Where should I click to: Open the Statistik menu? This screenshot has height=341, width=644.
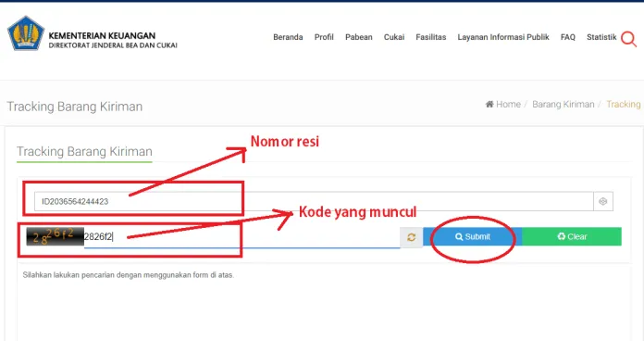(601, 37)
